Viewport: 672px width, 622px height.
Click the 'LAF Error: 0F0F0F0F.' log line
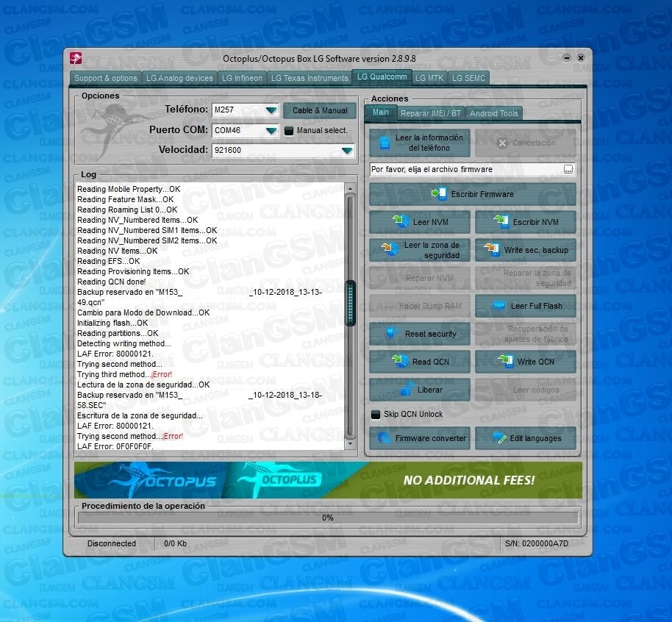(115, 446)
